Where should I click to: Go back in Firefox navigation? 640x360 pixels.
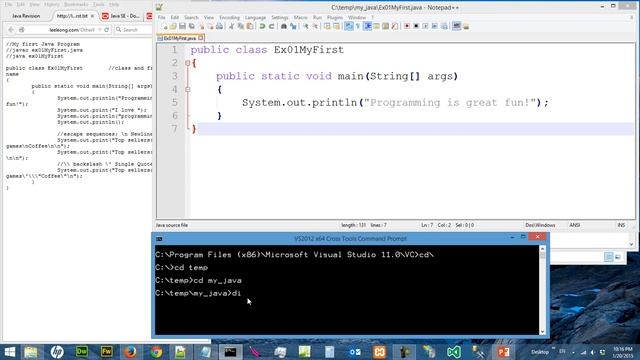(x=11, y=30)
